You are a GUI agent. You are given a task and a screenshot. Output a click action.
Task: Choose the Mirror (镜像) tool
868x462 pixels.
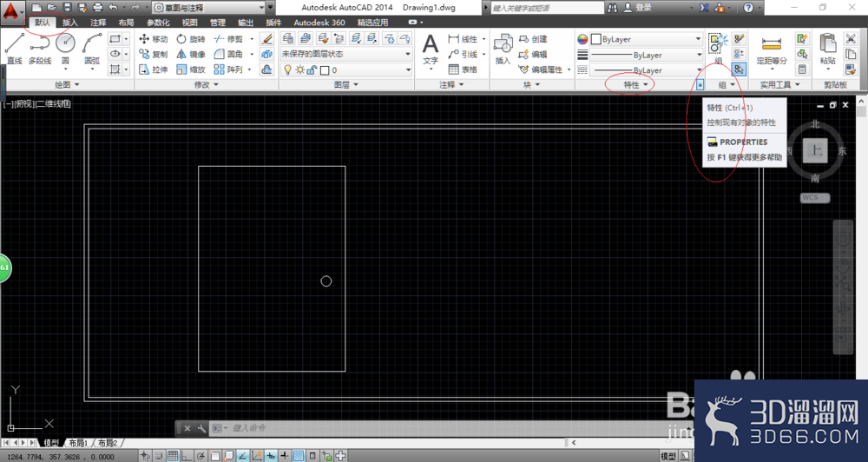190,55
